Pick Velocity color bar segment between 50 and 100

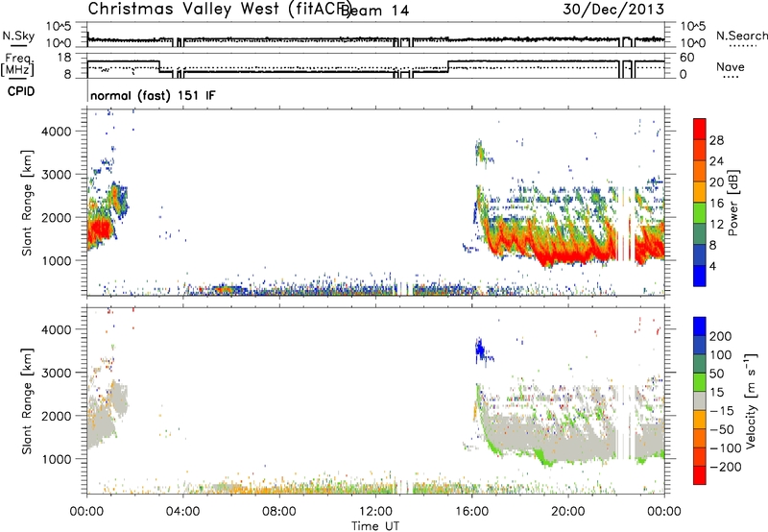pos(700,364)
